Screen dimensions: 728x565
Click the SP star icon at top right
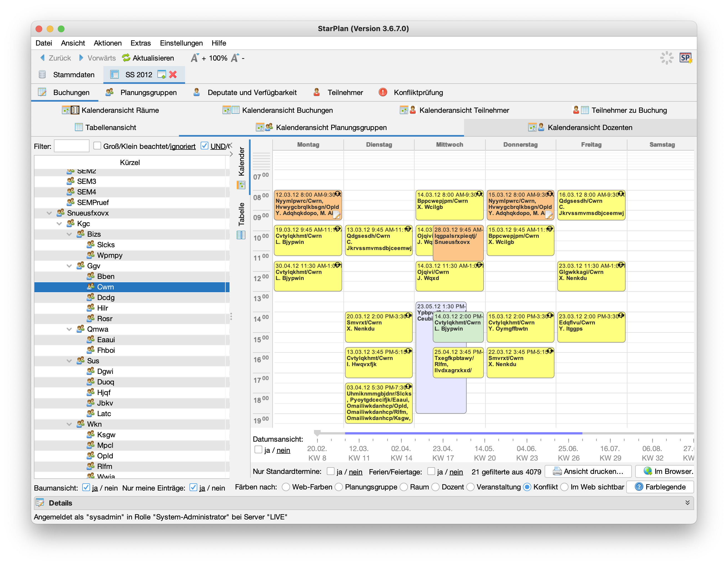686,58
